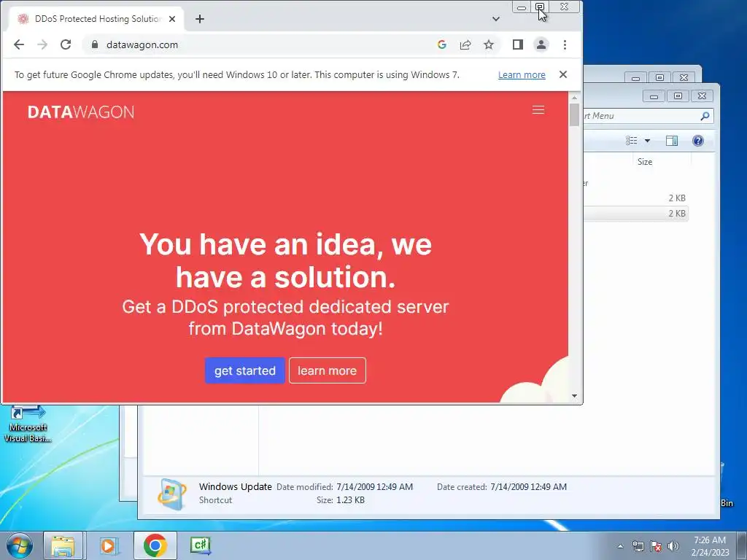Open the Chrome profile avatar
The height and width of the screenshot is (560, 747).
(x=541, y=44)
